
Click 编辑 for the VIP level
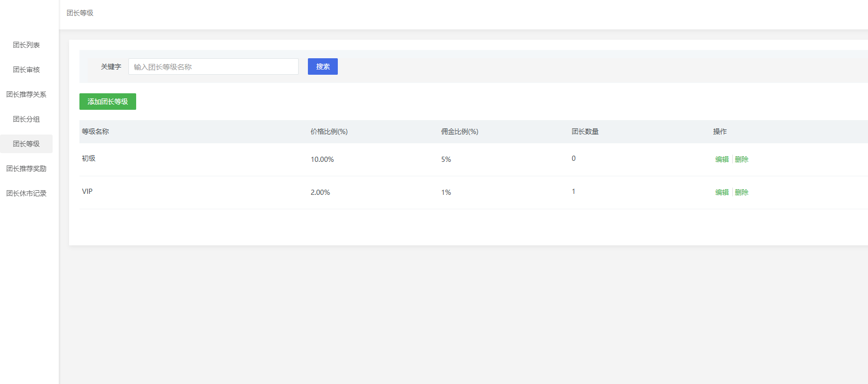click(722, 192)
